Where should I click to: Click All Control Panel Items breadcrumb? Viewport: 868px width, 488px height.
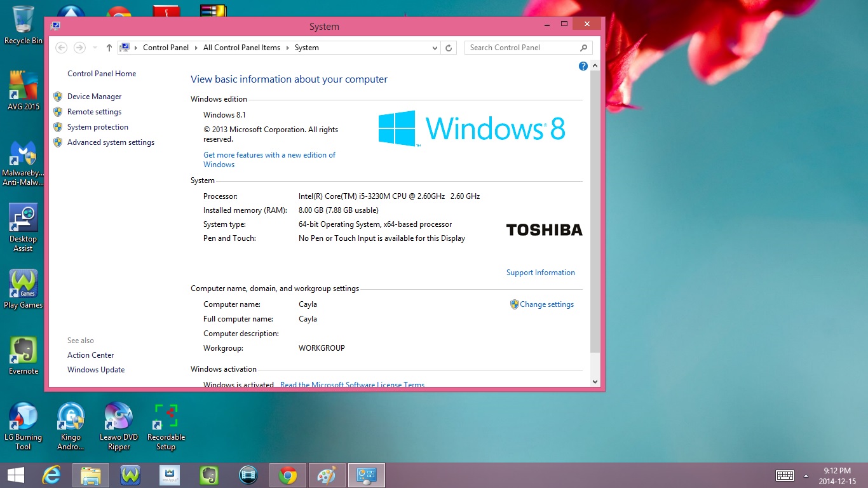tap(241, 48)
